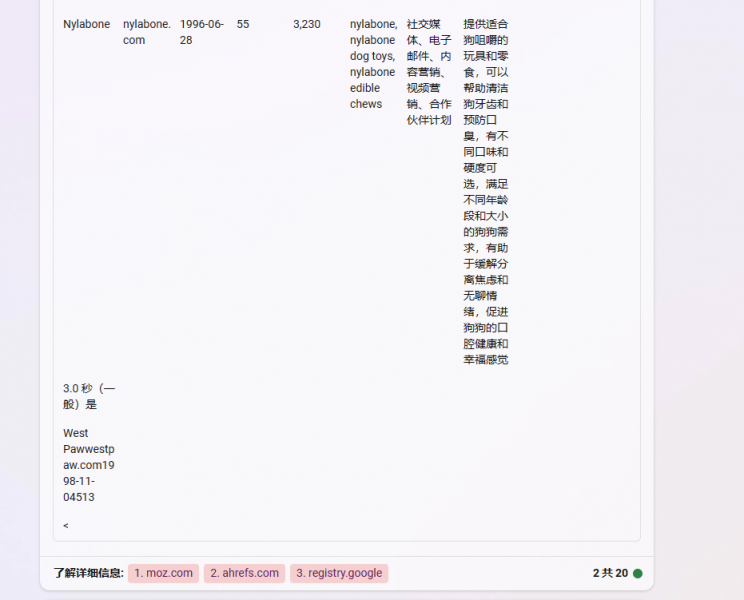Viewport: 744px width, 600px height.
Task: Click the value '55' in the table
Action: pyautogui.click(x=243, y=24)
